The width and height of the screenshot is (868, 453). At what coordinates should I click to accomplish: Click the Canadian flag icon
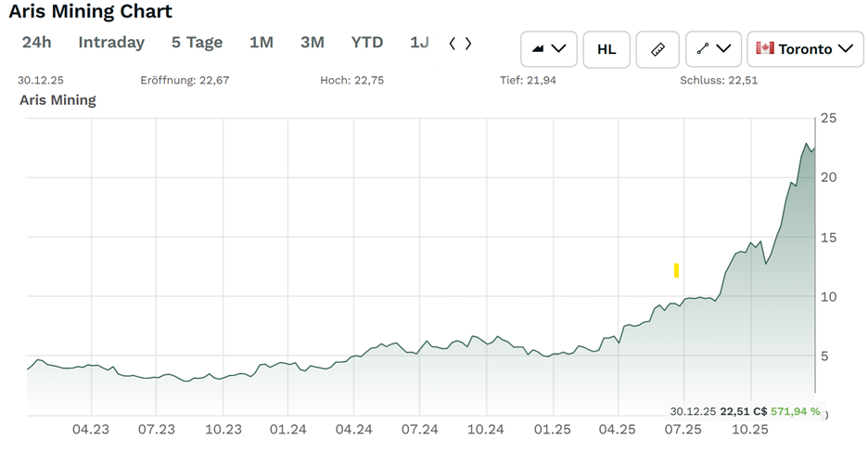pyautogui.click(x=765, y=49)
